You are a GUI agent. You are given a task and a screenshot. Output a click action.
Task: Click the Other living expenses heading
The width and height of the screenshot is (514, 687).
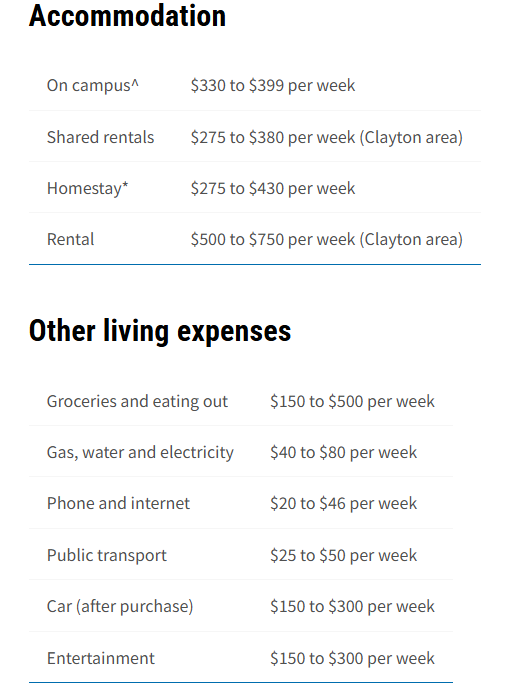click(160, 331)
